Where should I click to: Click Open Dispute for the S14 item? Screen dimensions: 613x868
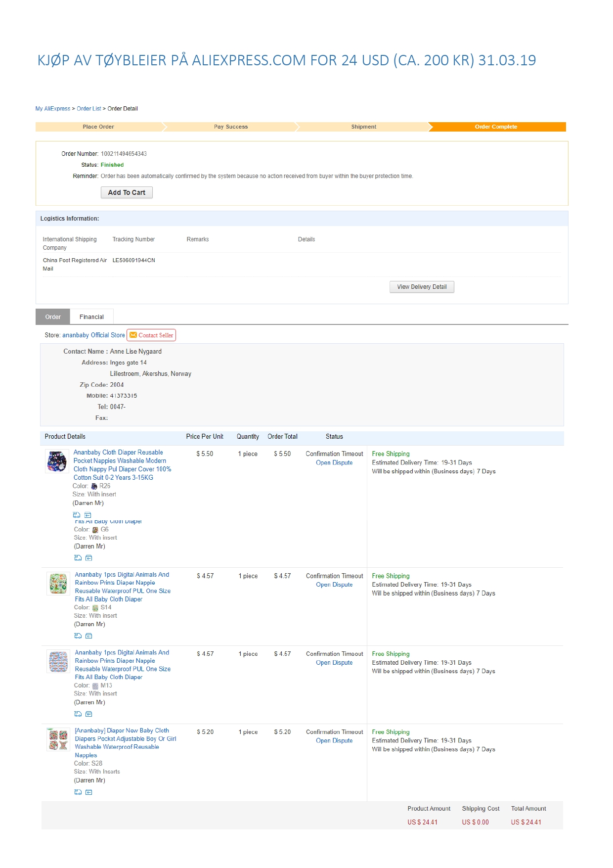334,585
